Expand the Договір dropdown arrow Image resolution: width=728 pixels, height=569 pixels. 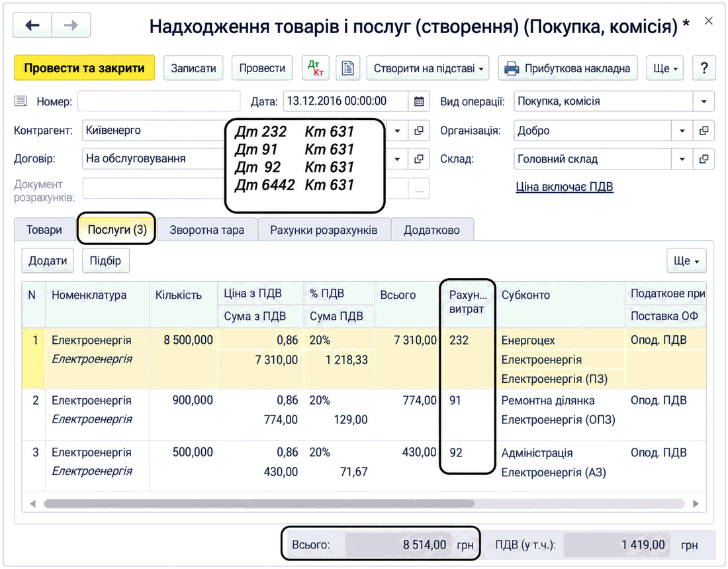click(x=398, y=159)
